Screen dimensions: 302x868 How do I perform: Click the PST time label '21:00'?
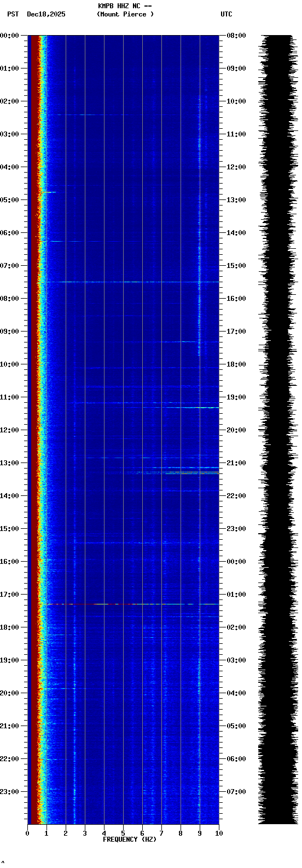click(9, 726)
